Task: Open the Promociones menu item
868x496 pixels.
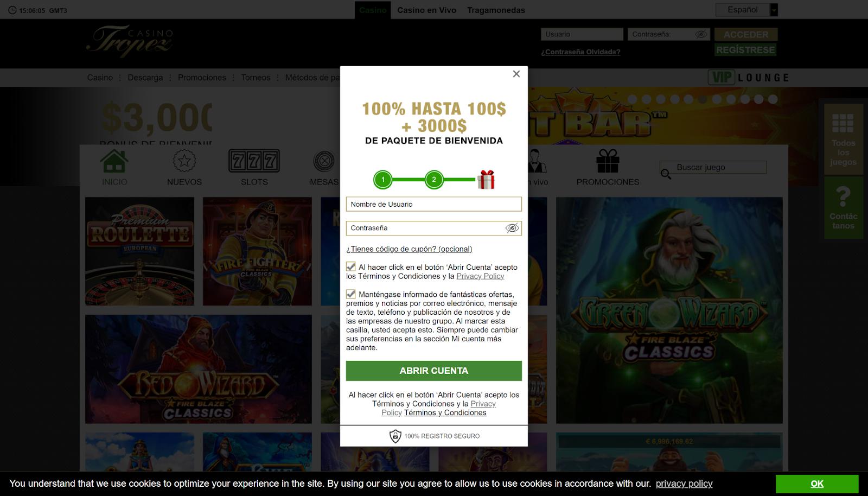Action: point(202,78)
